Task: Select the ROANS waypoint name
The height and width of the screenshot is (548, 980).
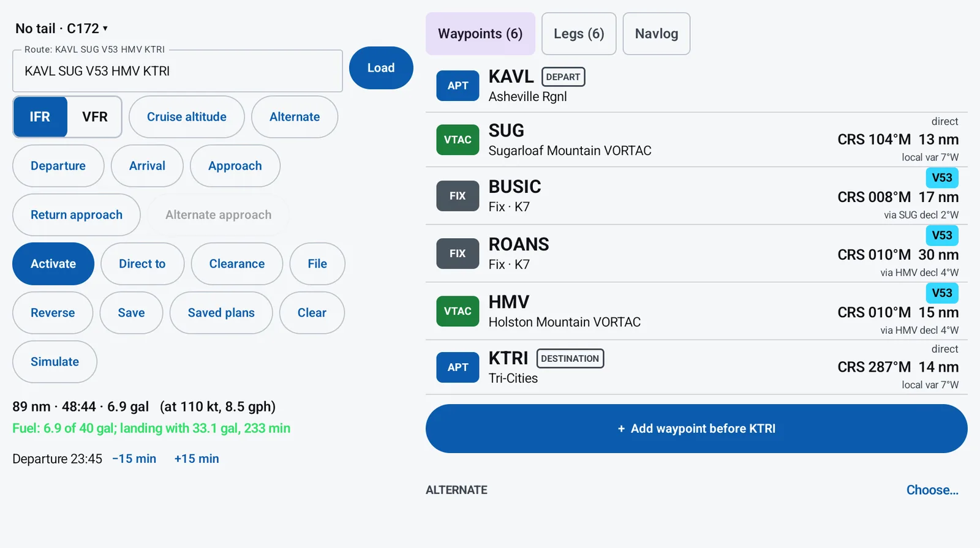Action: [519, 244]
